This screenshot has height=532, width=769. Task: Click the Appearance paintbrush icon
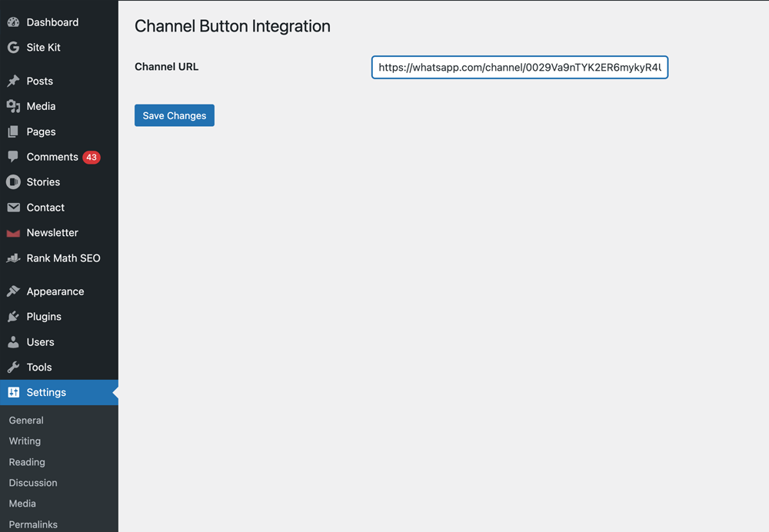[x=13, y=291]
